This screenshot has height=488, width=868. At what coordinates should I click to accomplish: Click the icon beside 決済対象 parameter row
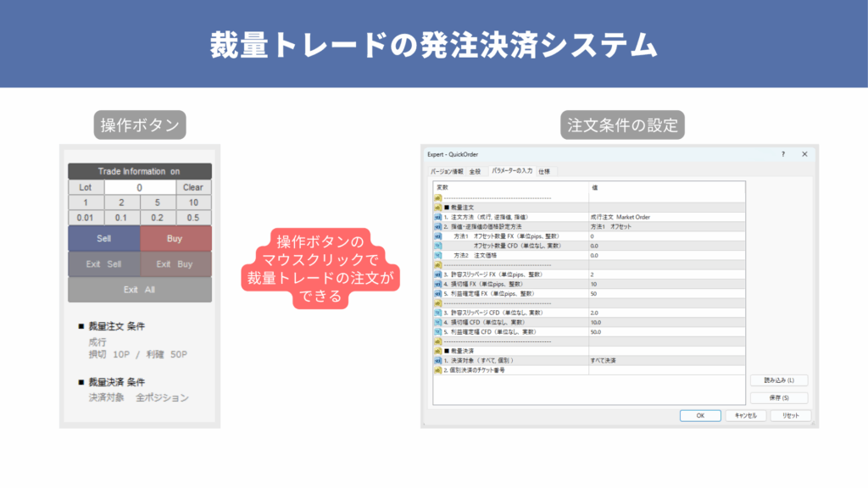pos(437,361)
